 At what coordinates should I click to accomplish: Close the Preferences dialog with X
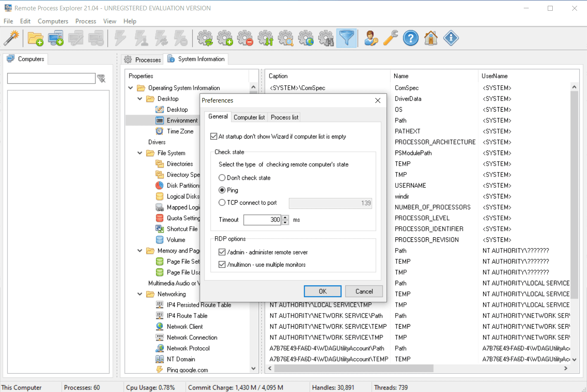coord(378,100)
